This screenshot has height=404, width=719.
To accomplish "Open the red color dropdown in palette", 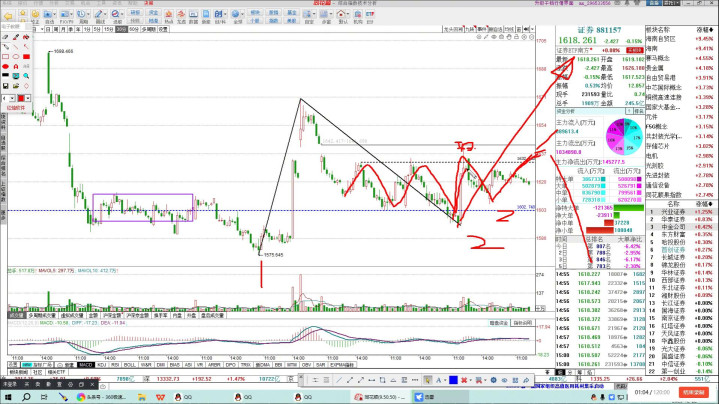I will [x=28, y=98].
